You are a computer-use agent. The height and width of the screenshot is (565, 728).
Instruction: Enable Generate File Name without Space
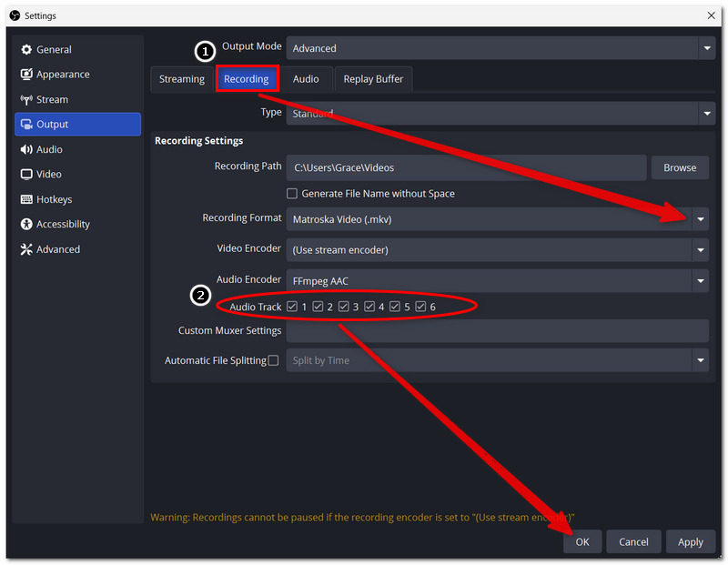click(292, 194)
